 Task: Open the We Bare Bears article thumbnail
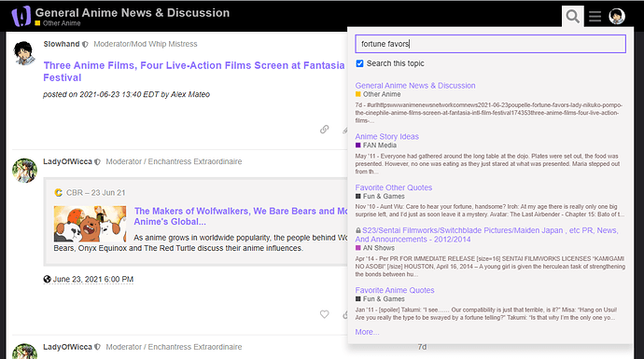coord(90,224)
